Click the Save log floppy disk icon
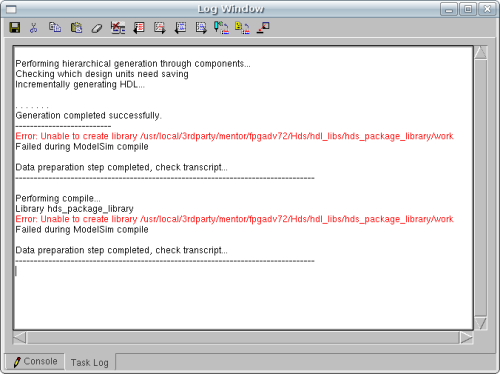The height and width of the screenshot is (374, 500). [x=15, y=28]
